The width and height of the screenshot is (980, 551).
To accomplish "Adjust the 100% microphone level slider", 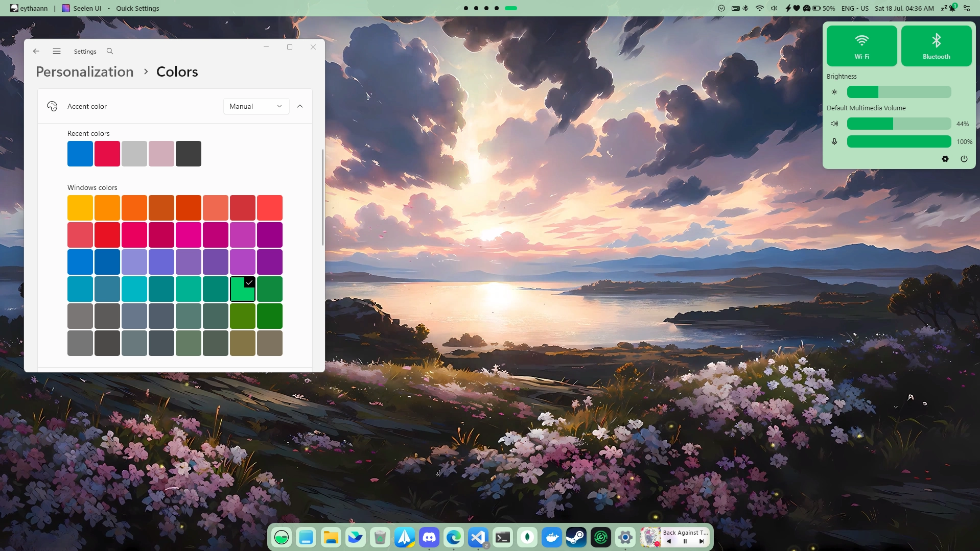I will (x=899, y=141).
